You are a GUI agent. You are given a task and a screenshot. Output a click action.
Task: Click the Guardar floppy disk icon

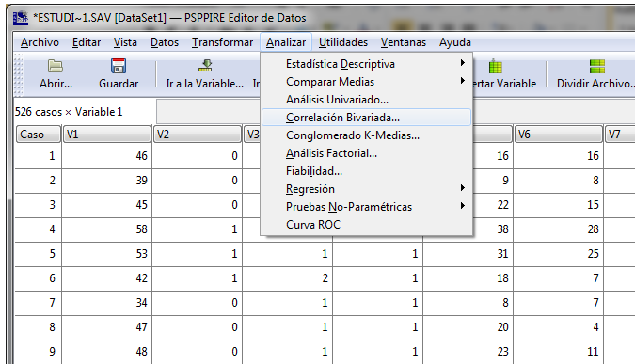click(x=119, y=66)
